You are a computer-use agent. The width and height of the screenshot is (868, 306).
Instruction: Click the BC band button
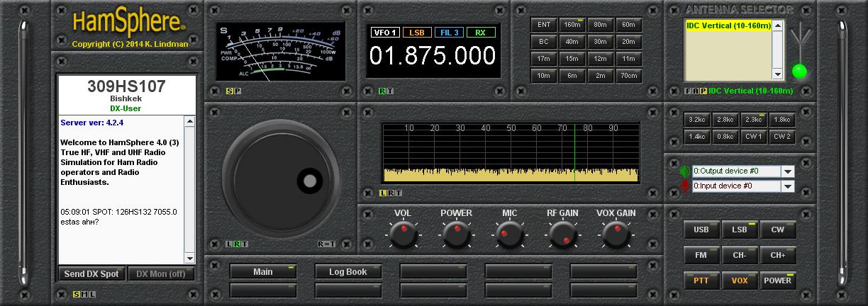click(x=544, y=42)
